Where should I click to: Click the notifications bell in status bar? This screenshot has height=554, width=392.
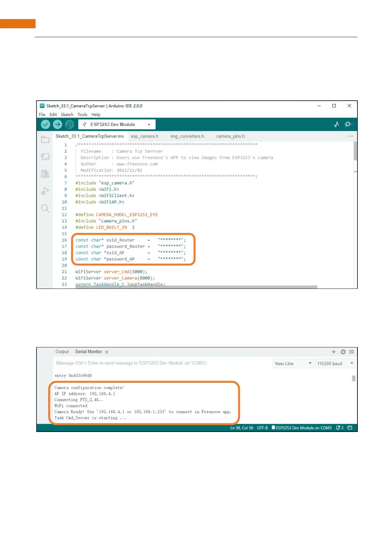(339, 428)
